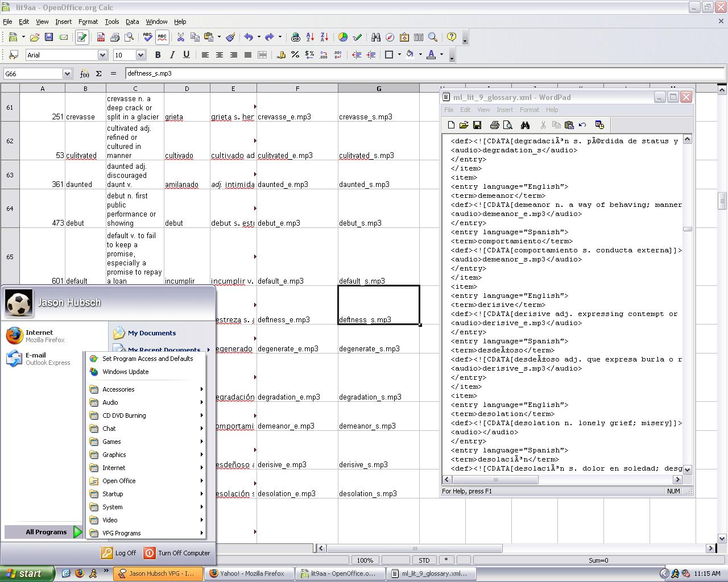
Task: Click the Merge Cells icon
Action: (262, 55)
